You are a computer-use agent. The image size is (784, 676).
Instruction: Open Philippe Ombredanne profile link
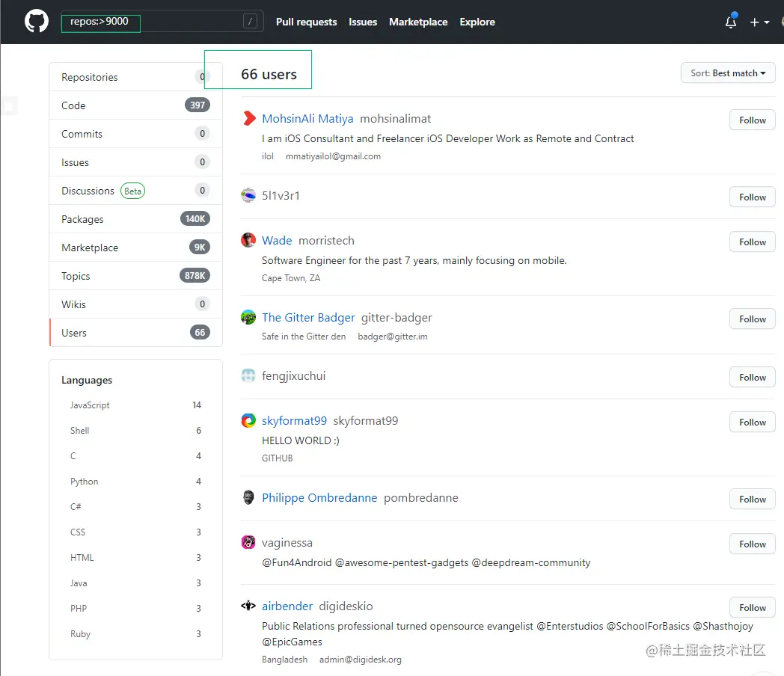(319, 497)
